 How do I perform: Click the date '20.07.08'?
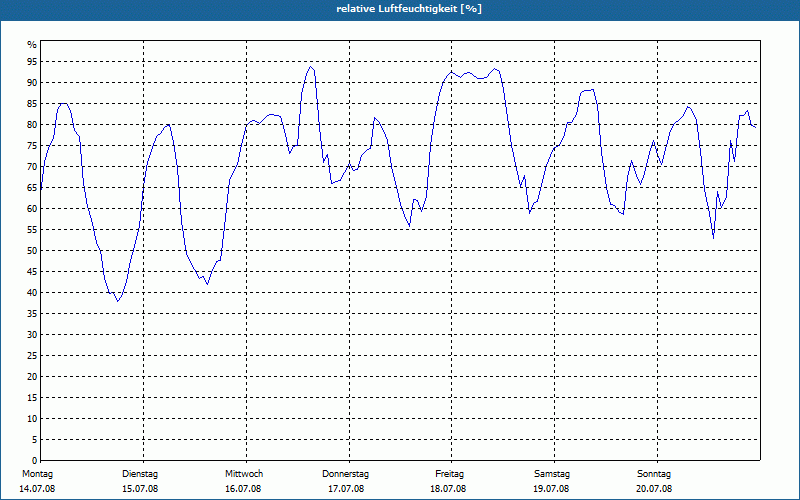(x=654, y=489)
